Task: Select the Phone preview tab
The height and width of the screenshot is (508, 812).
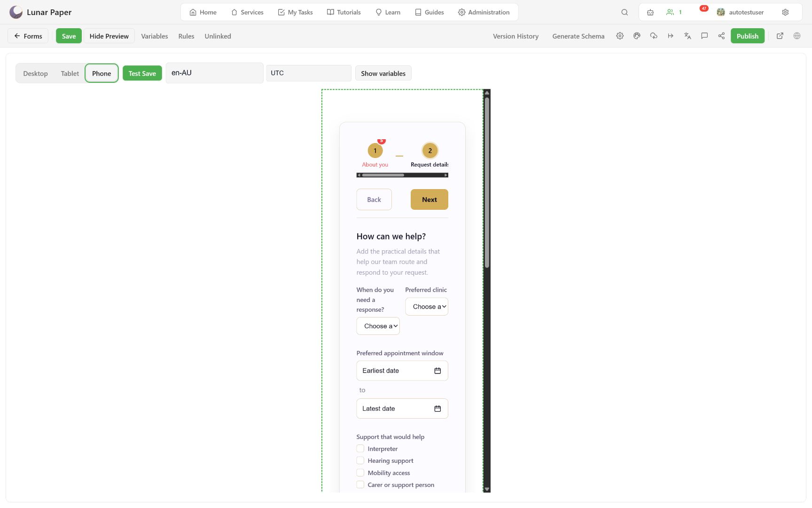Action: [x=101, y=73]
